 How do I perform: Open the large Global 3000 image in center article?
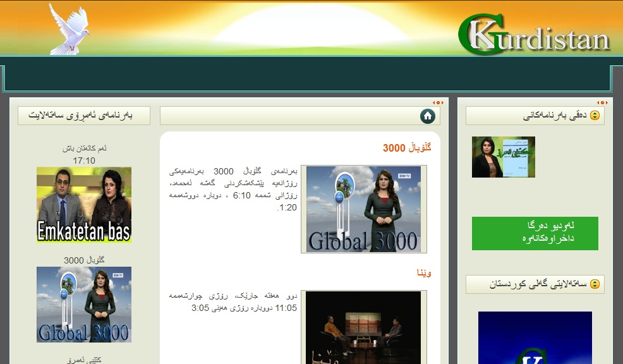click(363, 209)
